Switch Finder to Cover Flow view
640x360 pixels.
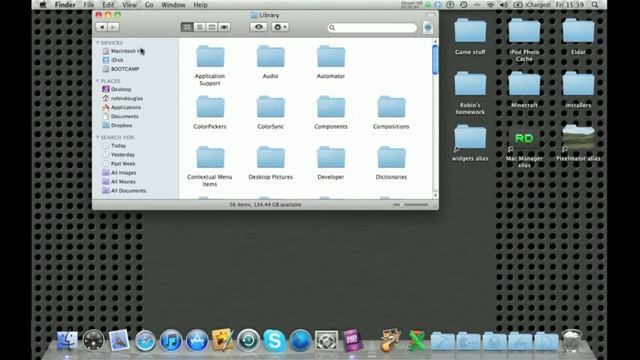point(224,27)
